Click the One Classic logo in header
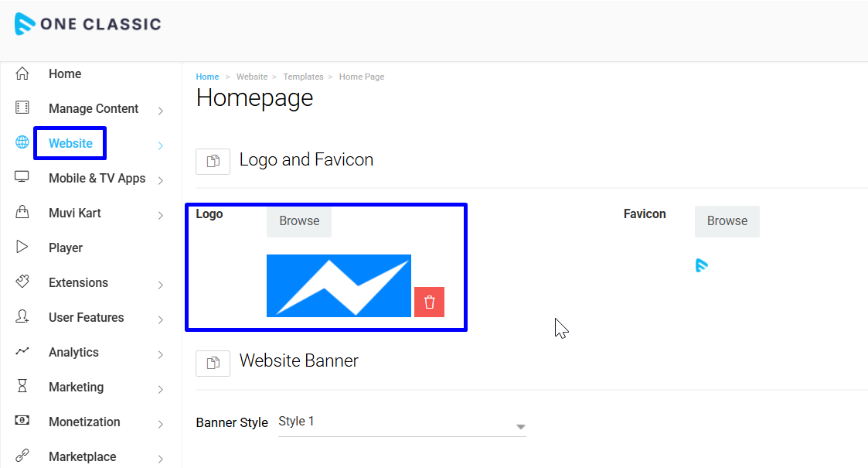The height and width of the screenshot is (468, 868). click(87, 24)
